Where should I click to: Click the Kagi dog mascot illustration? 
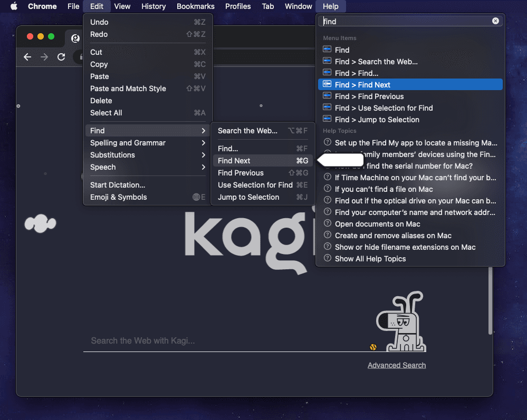[x=401, y=321]
